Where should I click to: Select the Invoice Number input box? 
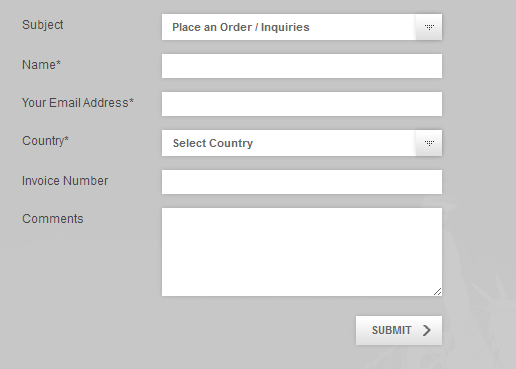[302, 182]
